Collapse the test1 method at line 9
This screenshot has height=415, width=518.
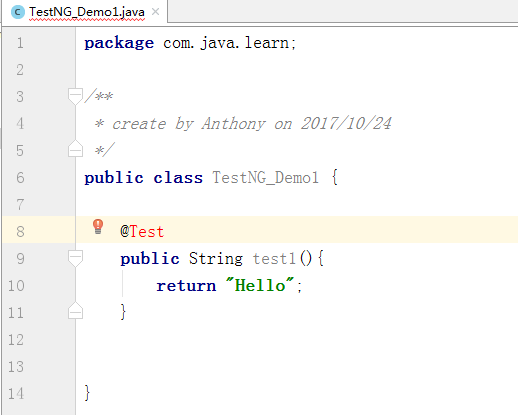coord(75,258)
